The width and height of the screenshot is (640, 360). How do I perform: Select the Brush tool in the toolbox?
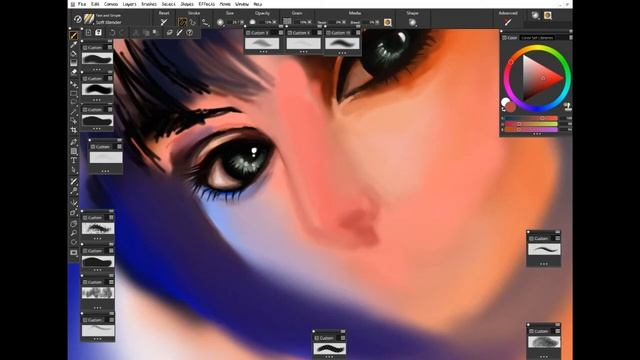coord(73,36)
